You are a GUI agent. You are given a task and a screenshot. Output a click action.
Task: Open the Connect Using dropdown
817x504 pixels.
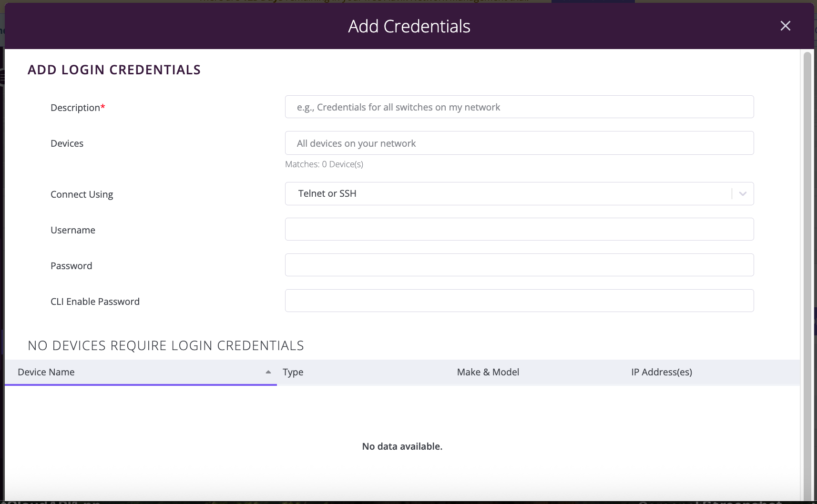pos(519,193)
